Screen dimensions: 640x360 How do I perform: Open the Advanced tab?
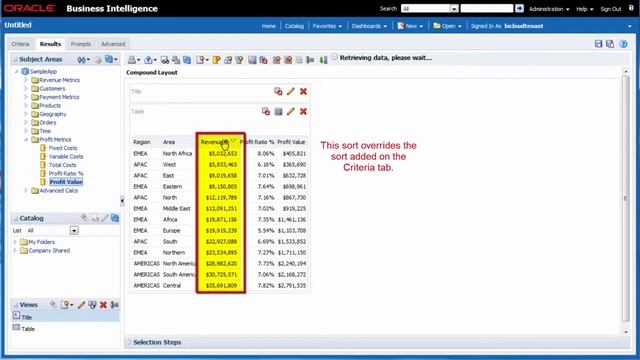(113, 44)
